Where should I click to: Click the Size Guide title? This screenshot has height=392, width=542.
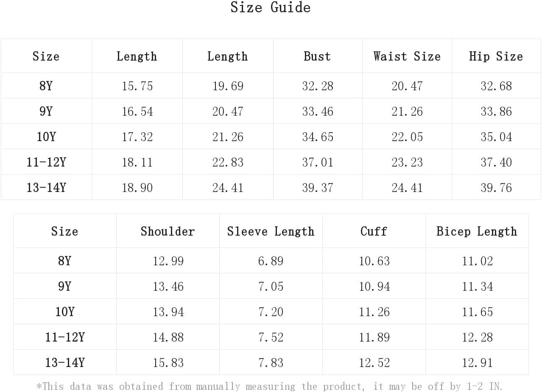(271, 7)
